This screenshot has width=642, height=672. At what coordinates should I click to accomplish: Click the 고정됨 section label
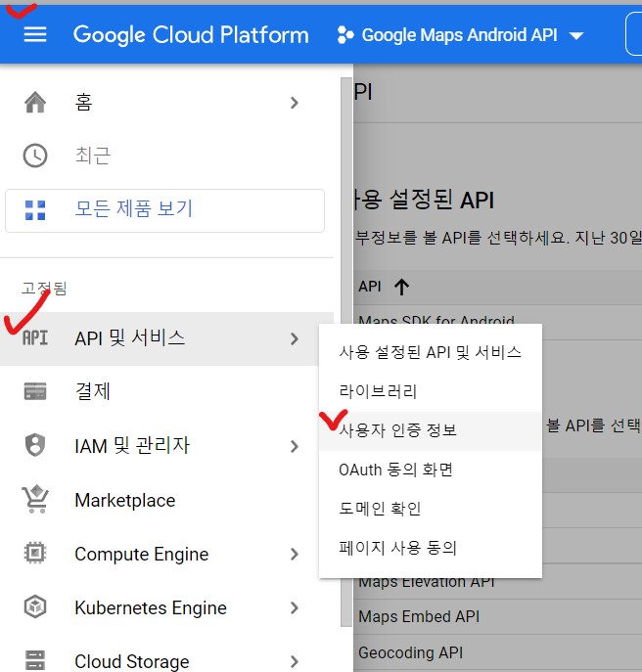pos(44,288)
